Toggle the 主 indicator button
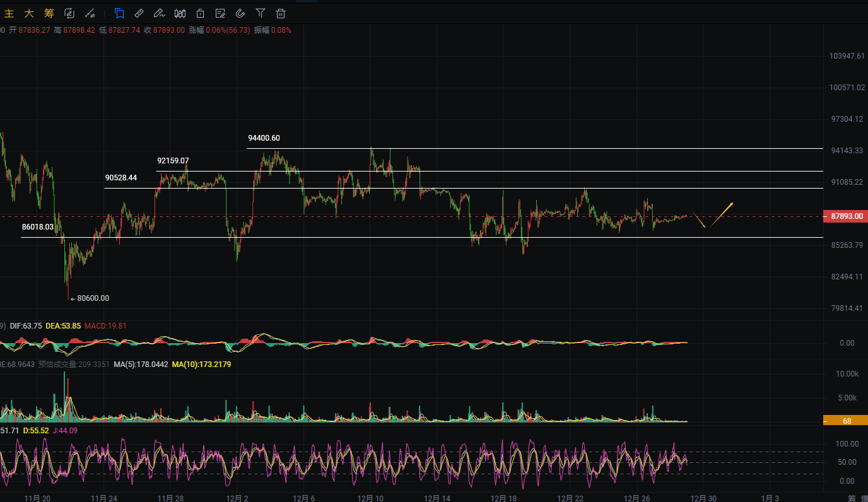Viewport: 868px width, 502px height. pyautogui.click(x=9, y=13)
